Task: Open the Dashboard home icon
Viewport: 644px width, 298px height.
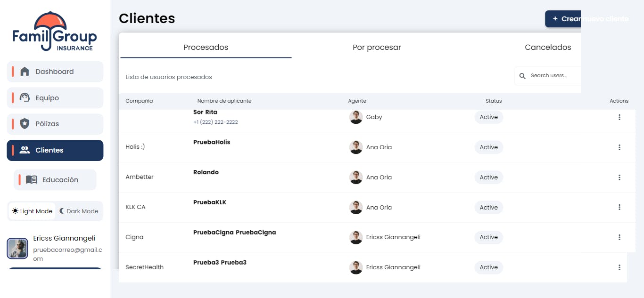Action: (25, 72)
